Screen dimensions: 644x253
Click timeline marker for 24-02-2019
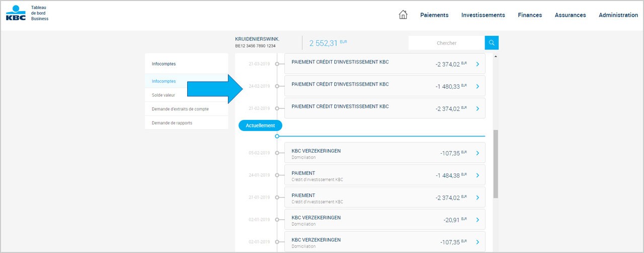coord(277,86)
